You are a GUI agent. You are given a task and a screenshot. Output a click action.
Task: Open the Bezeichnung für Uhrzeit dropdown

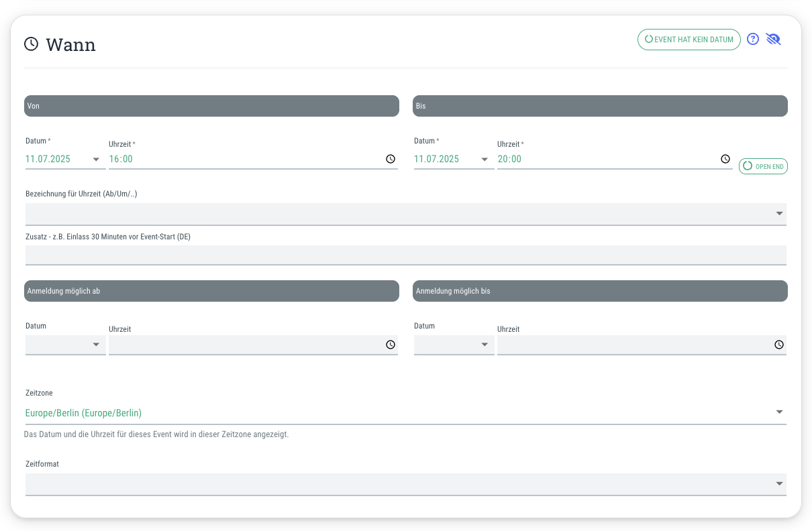406,214
